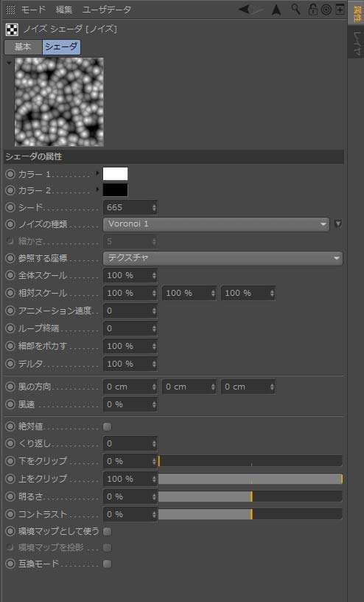This screenshot has width=364, height=602.
Task: Click animation dot next to 下をクリップ
Action: (x=10, y=461)
